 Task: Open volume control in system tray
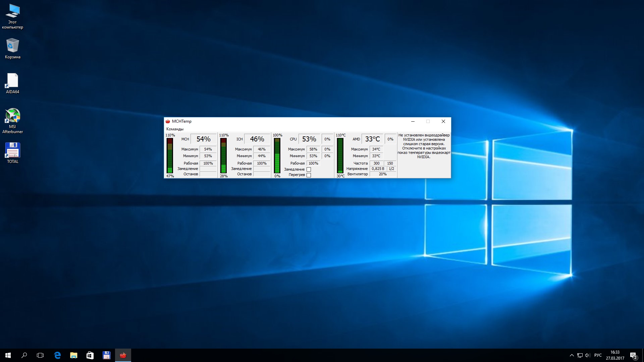coord(588,355)
